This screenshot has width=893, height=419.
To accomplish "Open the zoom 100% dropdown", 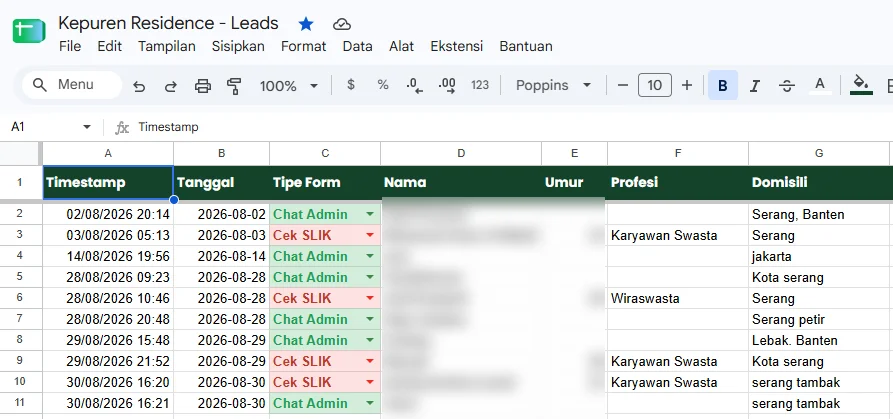I will (x=288, y=86).
